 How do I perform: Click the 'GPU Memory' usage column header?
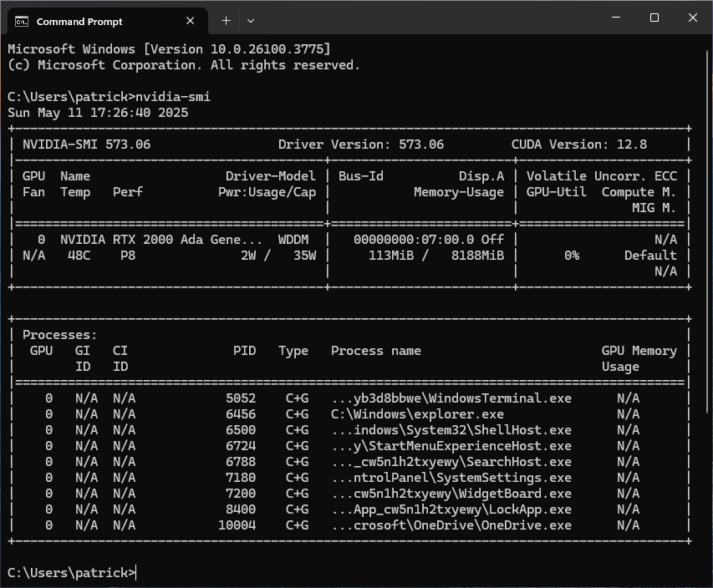click(639, 351)
